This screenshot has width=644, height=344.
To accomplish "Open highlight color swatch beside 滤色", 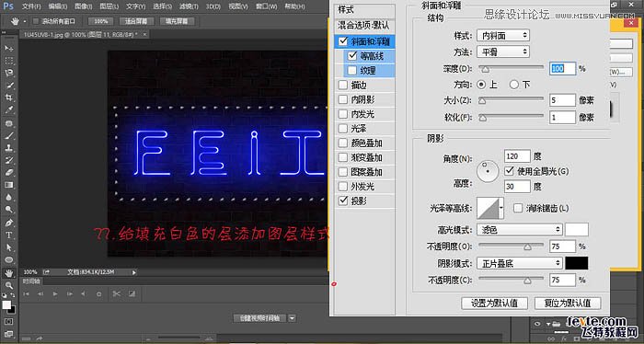I will point(577,229).
